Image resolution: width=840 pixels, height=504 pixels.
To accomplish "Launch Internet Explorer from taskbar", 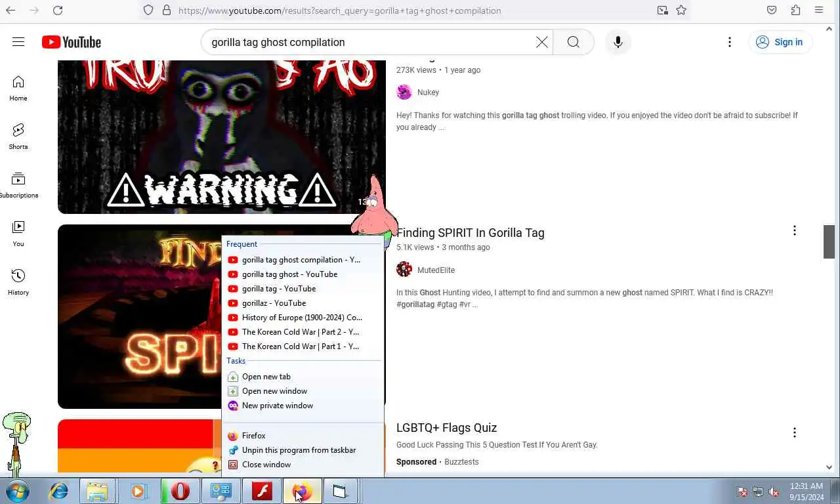I will tap(58, 491).
